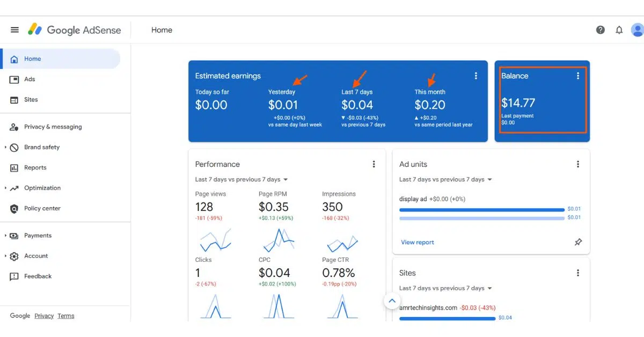Toggle the navigation hamburger menu
The image size is (644, 337).
point(14,29)
